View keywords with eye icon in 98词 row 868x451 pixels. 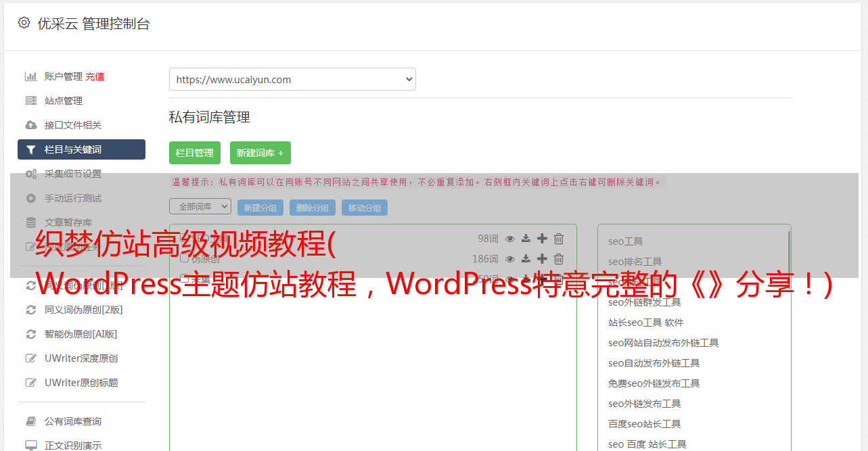pyautogui.click(x=510, y=239)
